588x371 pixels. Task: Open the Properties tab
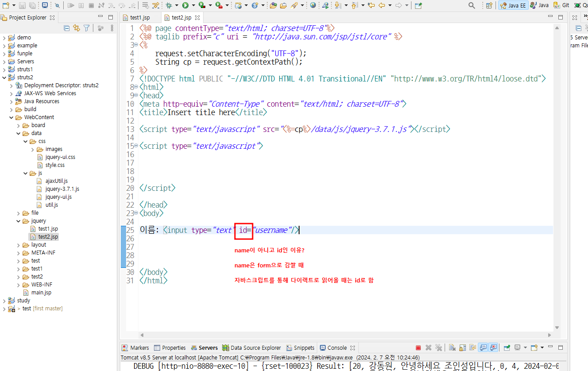pyautogui.click(x=170, y=348)
